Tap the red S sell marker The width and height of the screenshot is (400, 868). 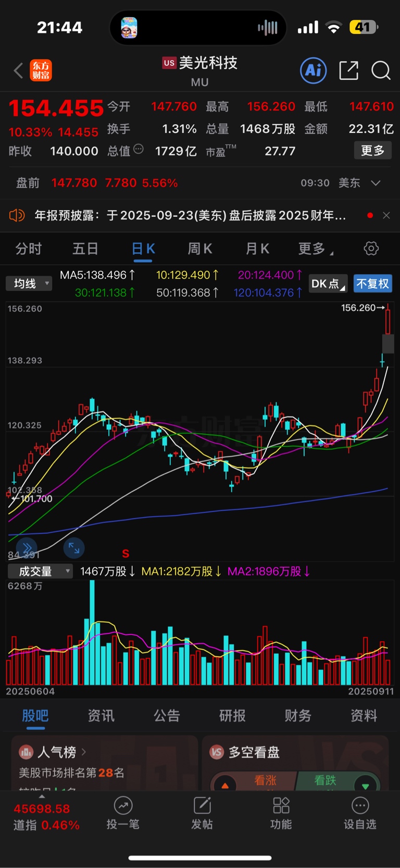[126, 554]
